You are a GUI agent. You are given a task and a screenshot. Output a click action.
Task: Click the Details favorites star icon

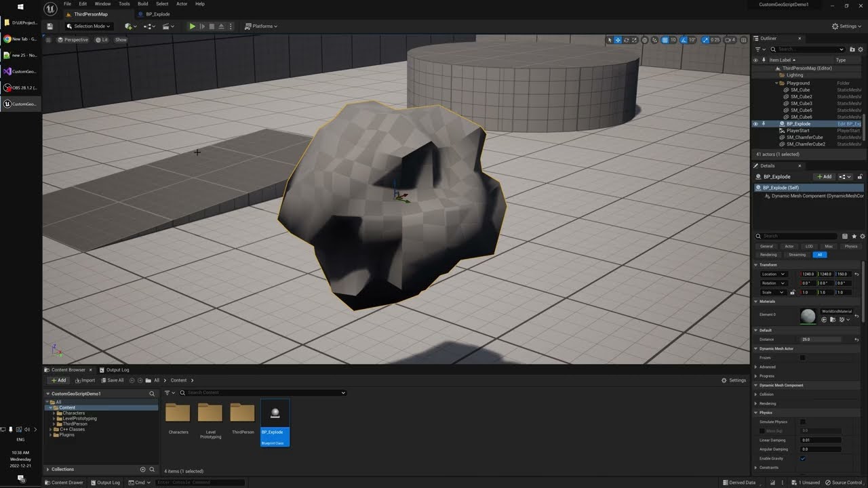[854, 236]
